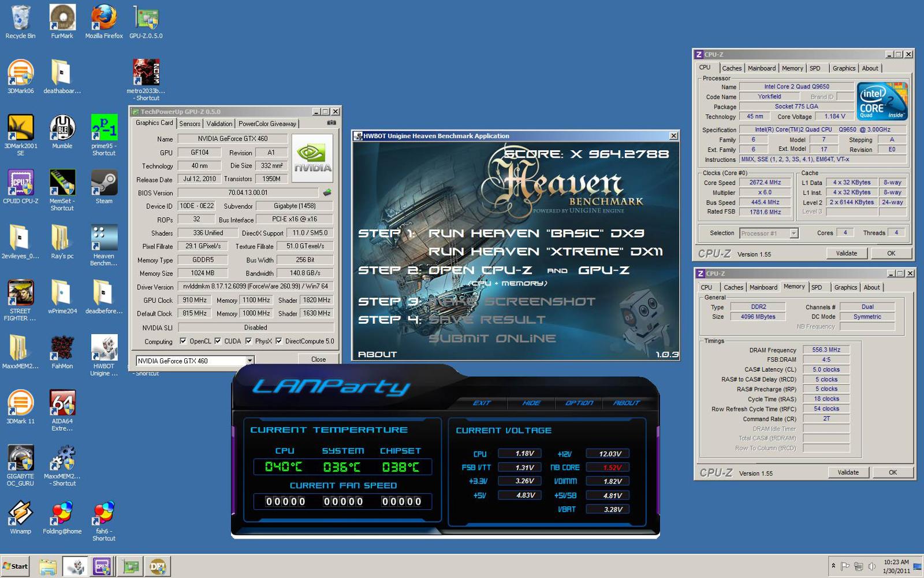Open Graphics tab in bottom CPU-Z window
Screen dimensions: 924x578
click(845, 287)
